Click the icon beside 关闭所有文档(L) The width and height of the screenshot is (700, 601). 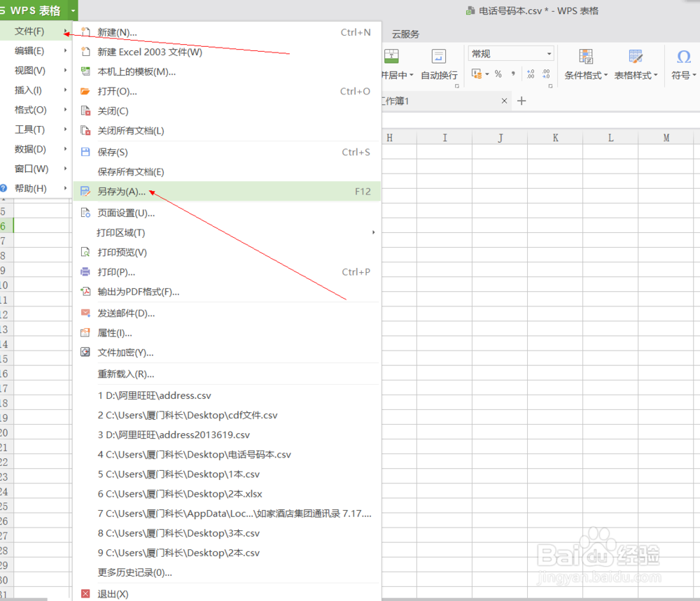pos(85,130)
